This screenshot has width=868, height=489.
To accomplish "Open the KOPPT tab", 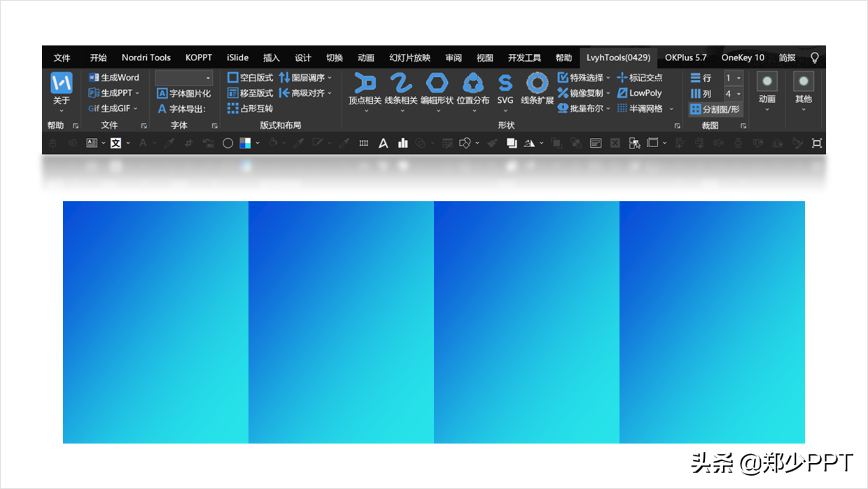I will coord(199,57).
